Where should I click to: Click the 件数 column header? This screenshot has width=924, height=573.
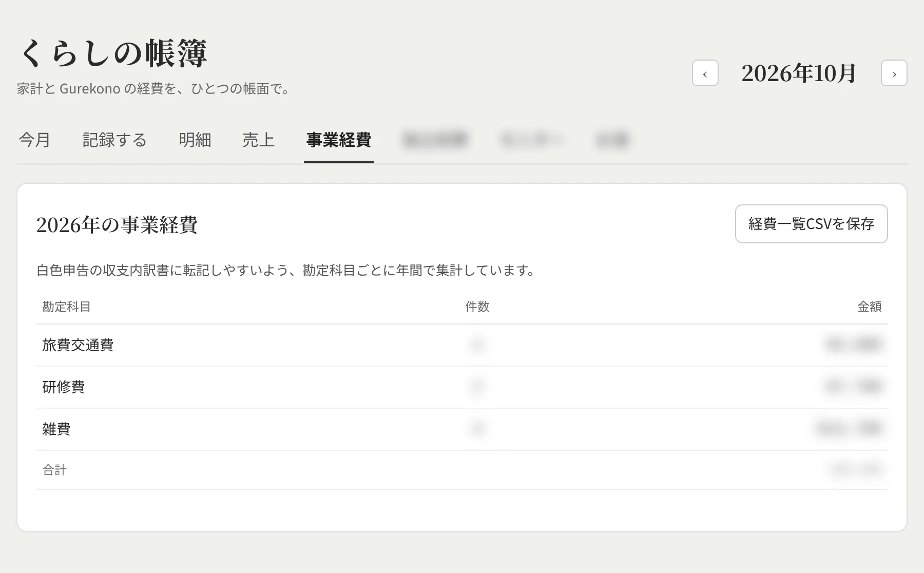(477, 307)
